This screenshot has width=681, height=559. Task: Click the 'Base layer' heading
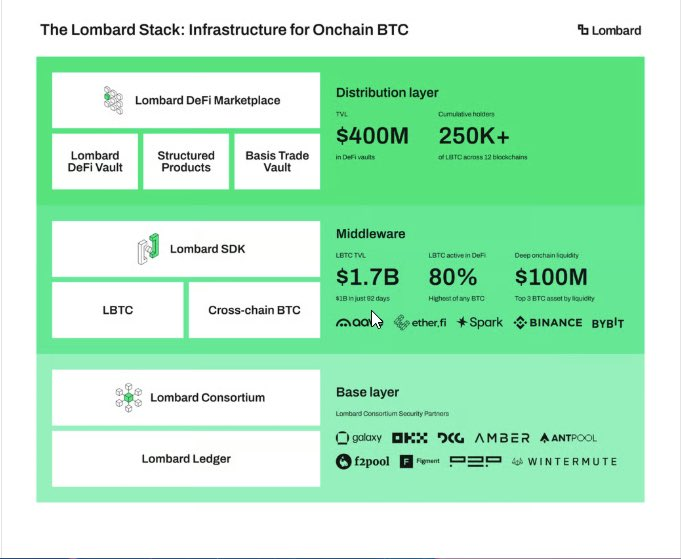coord(367,392)
